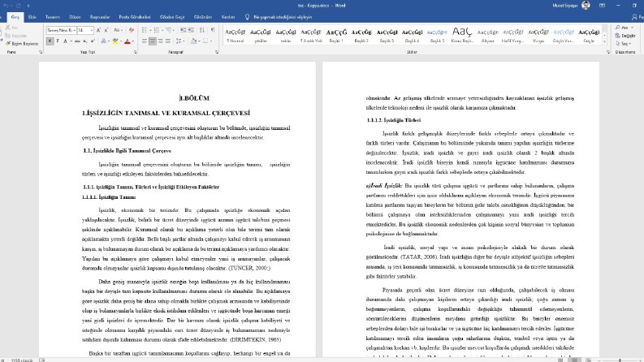
Task: Open the Ekle ribbon tab
Action: tap(32, 17)
